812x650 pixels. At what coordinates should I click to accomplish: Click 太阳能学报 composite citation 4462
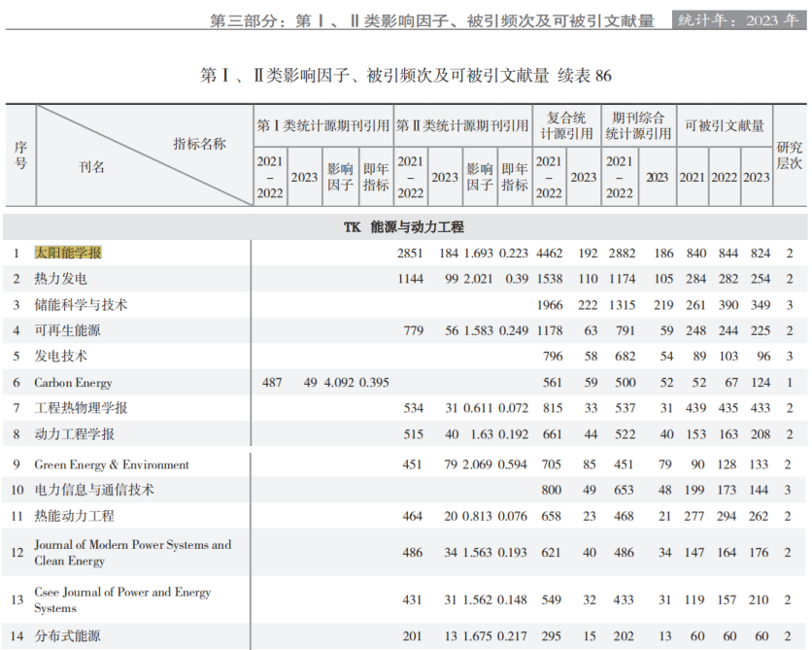pos(550,254)
